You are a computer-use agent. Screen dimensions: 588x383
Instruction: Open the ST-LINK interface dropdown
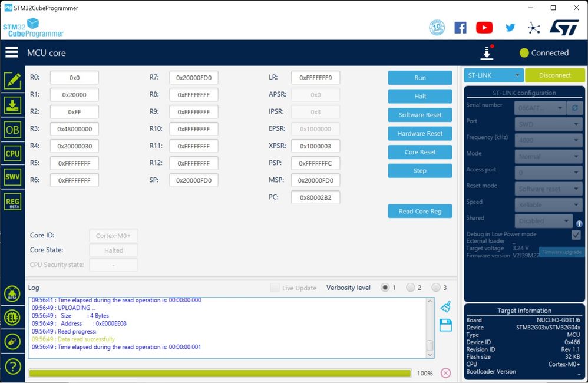[x=494, y=75]
